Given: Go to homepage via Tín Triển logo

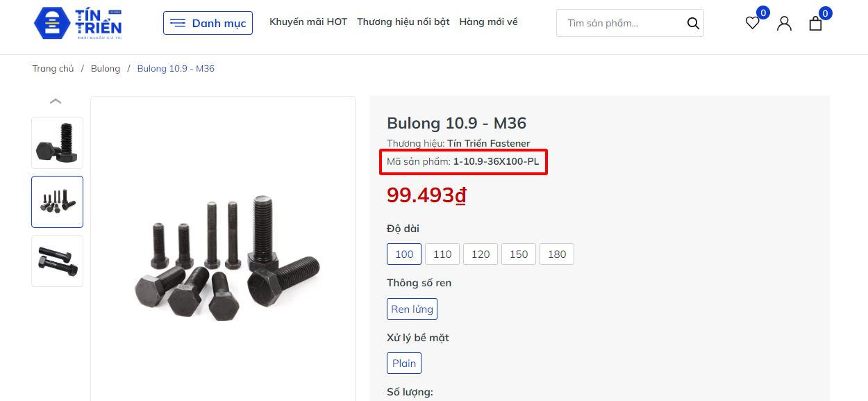Looking at the screenshot, I should point(78,23).
